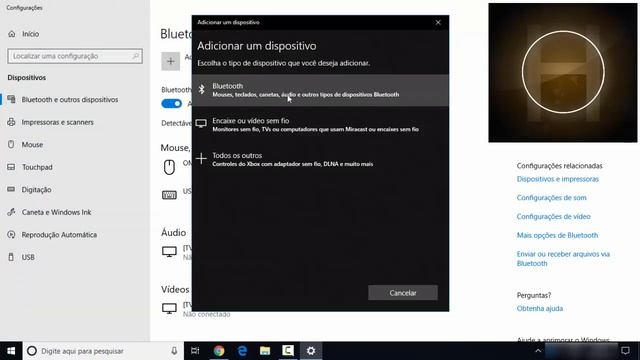640x360 pixels.
Task: Open Mais opções de Bluetooth link
Action: pyautogui.click(x=557, y=235)
